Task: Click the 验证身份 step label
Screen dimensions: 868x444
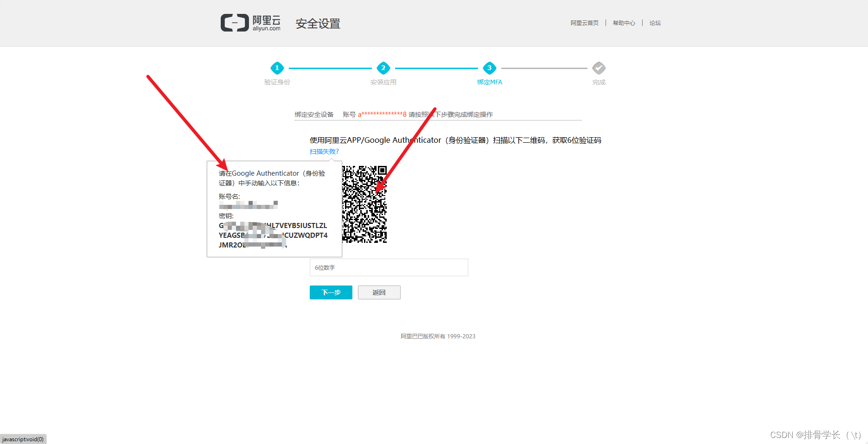Action: [277, 82]
